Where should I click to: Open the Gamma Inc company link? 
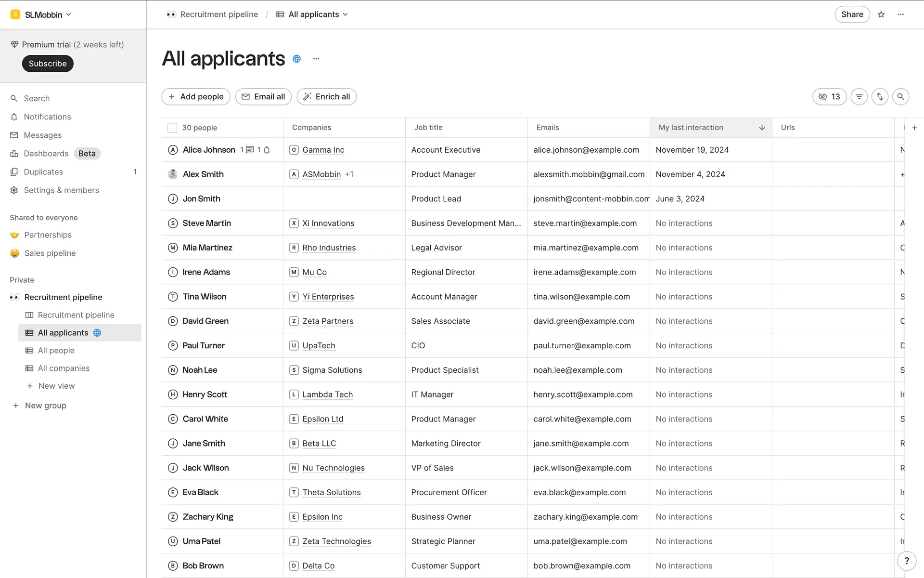tap(323, 150)
